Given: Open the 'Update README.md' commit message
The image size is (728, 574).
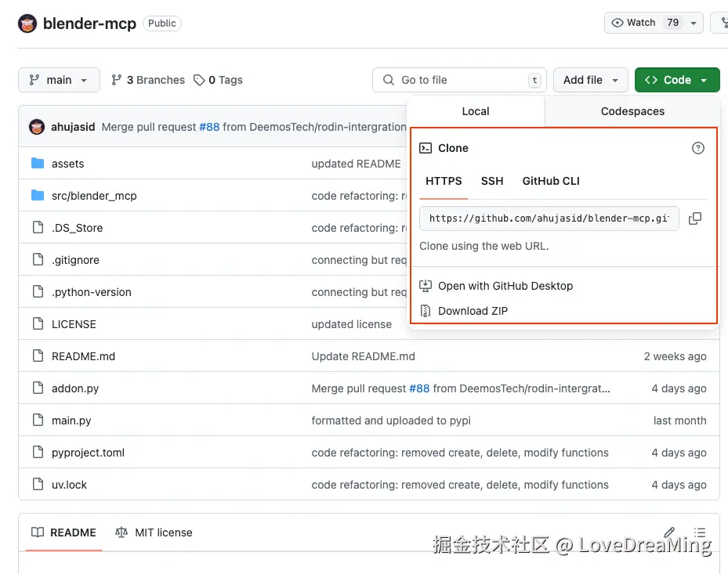Looking at the screenshot, I should pos(363,356).
